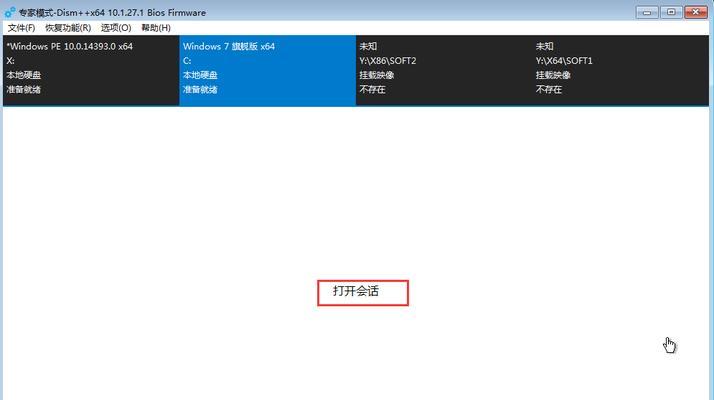The image size is (714, 400).
Task: Click 准备就绪 status under Windows PE
Action: click(24, 89)
